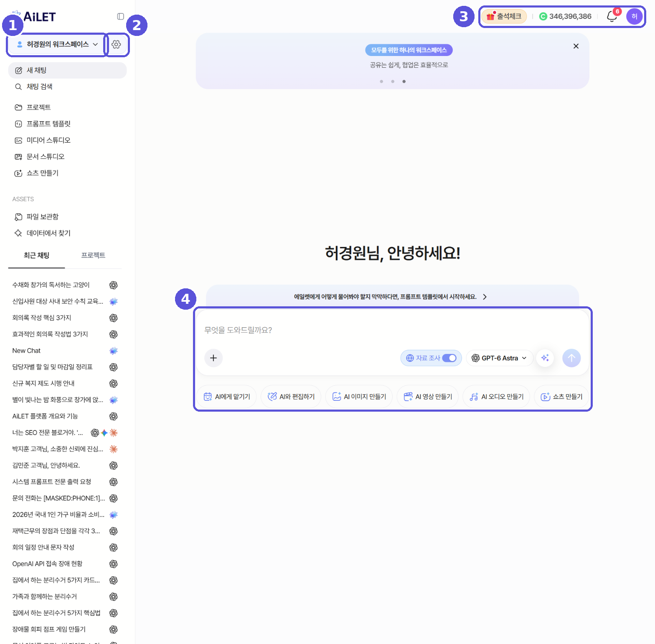The image size is (655, 644).
Task: Open 채팅 검색 search
Action: (67, 87)
